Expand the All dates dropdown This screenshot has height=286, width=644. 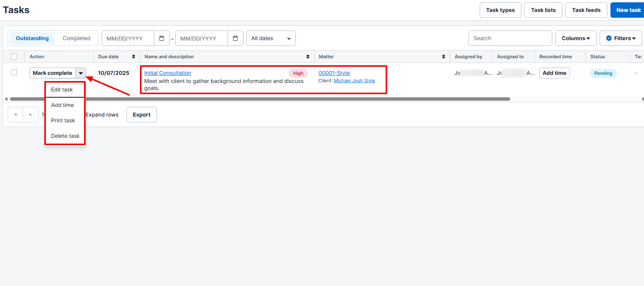(271, 38)
